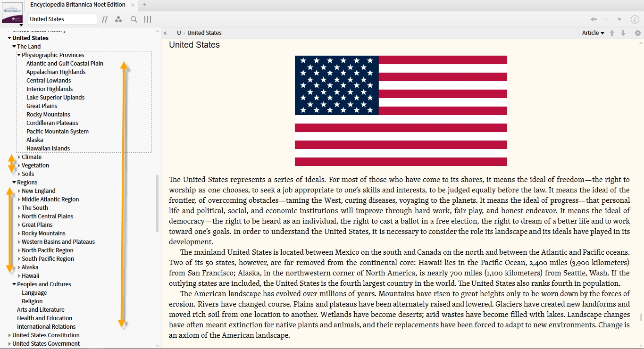Collapse Physiographic Provinces arrow
The image size is (644, 349).
[19, 55]
